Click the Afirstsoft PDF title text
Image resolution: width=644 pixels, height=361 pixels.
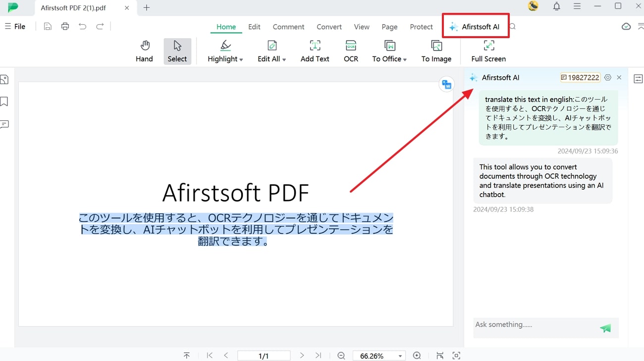click(x=236, y=193)
